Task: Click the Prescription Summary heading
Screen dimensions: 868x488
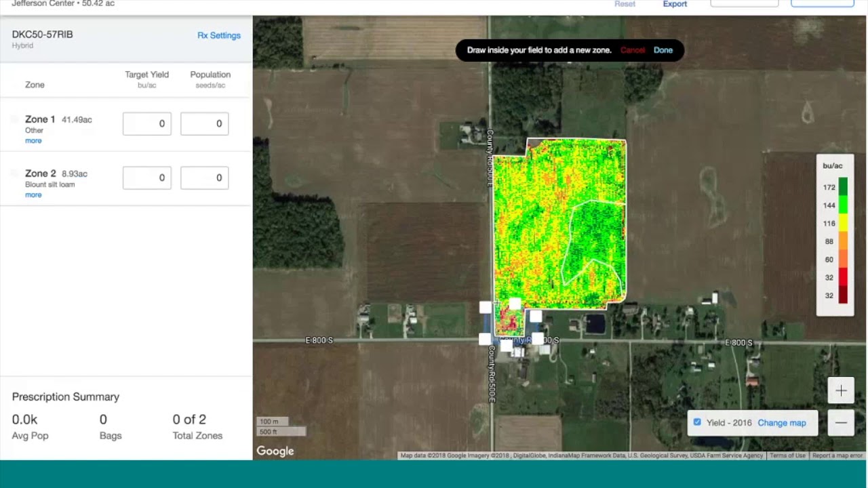Action: (66, 396)
